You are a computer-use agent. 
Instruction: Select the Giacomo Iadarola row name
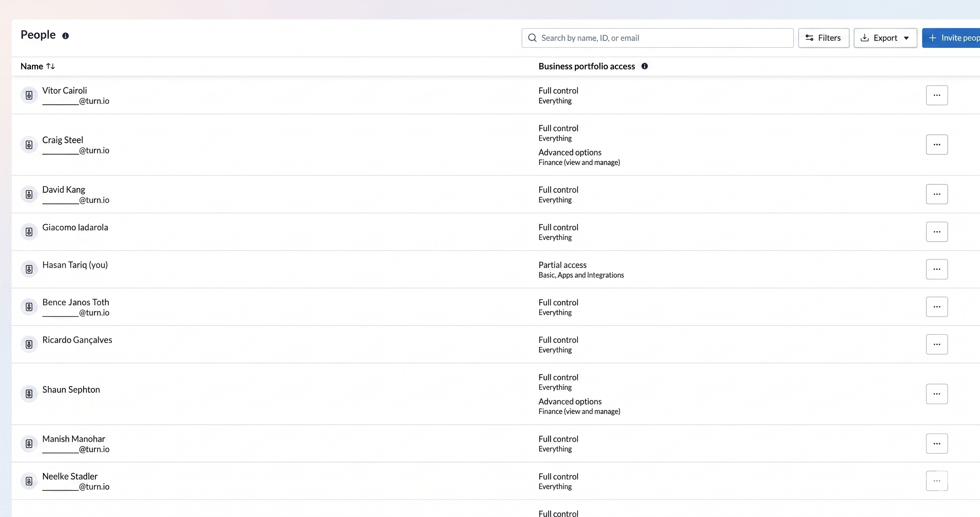(x=75, y=227)
